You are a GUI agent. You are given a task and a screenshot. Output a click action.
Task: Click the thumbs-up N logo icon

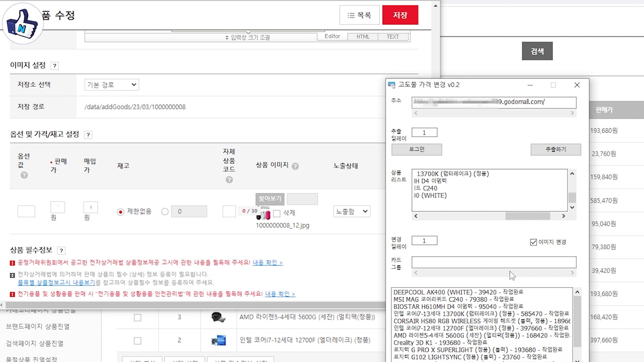23,23
